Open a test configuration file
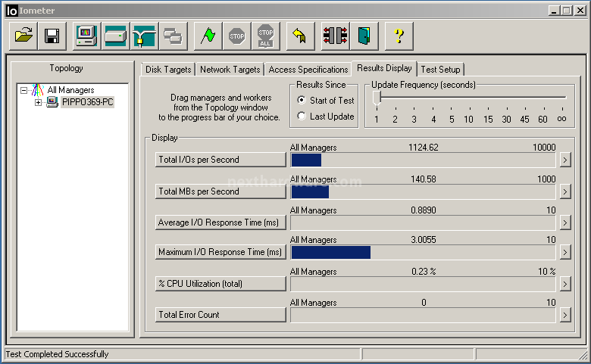 coord(23,36)
